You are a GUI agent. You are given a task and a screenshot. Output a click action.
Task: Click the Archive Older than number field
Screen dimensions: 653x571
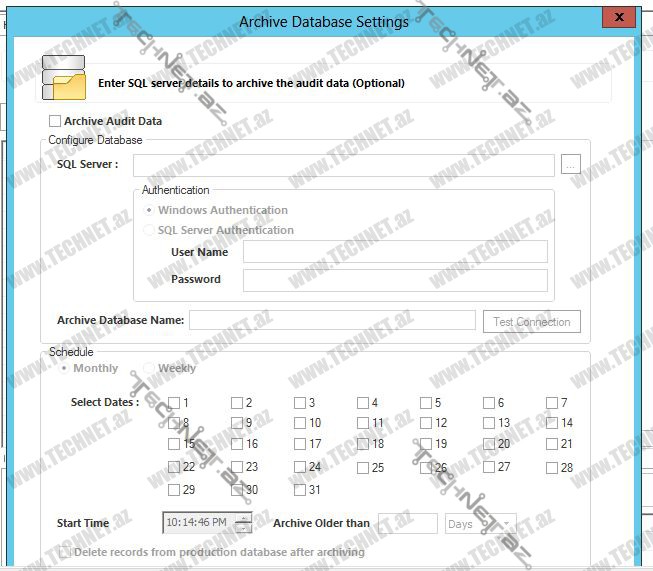(407, 524)
